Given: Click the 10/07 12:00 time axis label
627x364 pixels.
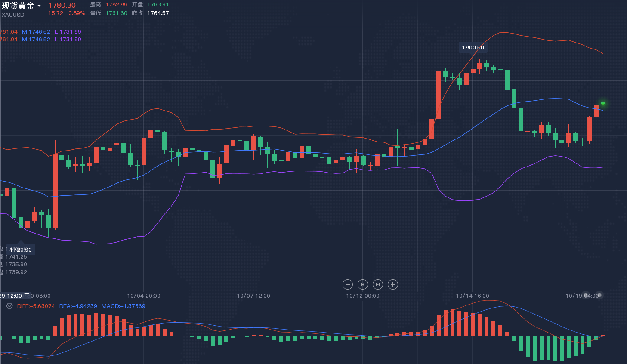Looking at the screenshot, I should point(253,296).
